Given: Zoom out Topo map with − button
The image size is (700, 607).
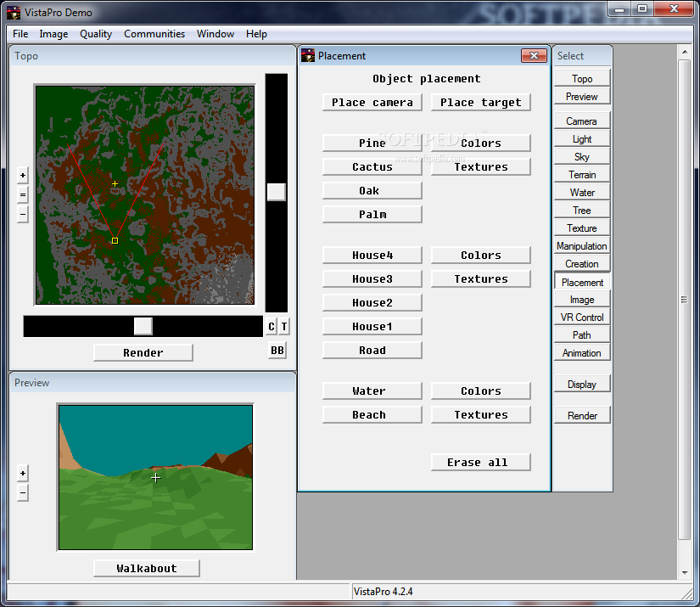Looking at the screenshot, I should click(23, 215).
